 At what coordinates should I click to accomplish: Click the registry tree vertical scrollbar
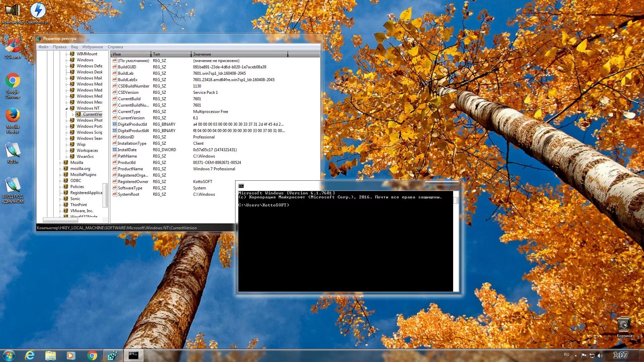point(105,196)
